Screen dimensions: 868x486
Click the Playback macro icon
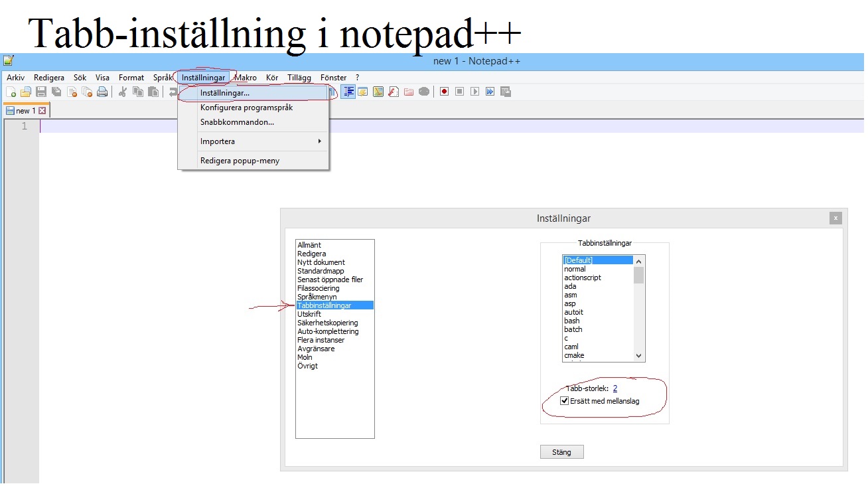point(475,92)
